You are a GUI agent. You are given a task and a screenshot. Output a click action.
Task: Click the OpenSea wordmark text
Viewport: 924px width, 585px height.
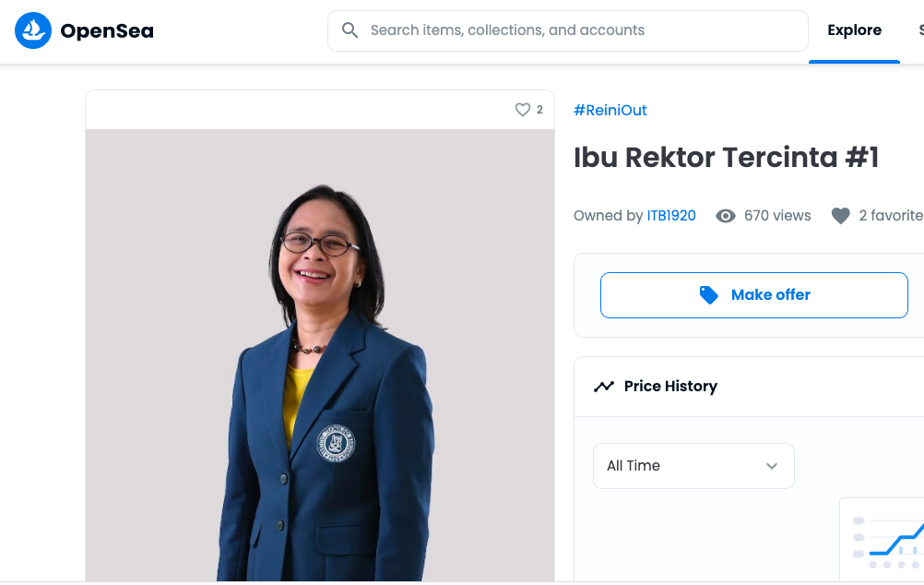click(x=107, y=31)
